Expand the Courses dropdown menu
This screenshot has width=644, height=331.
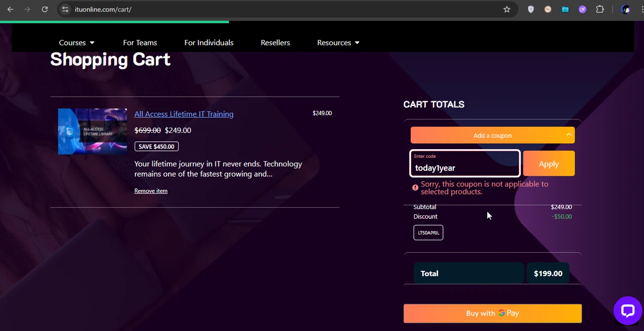pos(76,43)
